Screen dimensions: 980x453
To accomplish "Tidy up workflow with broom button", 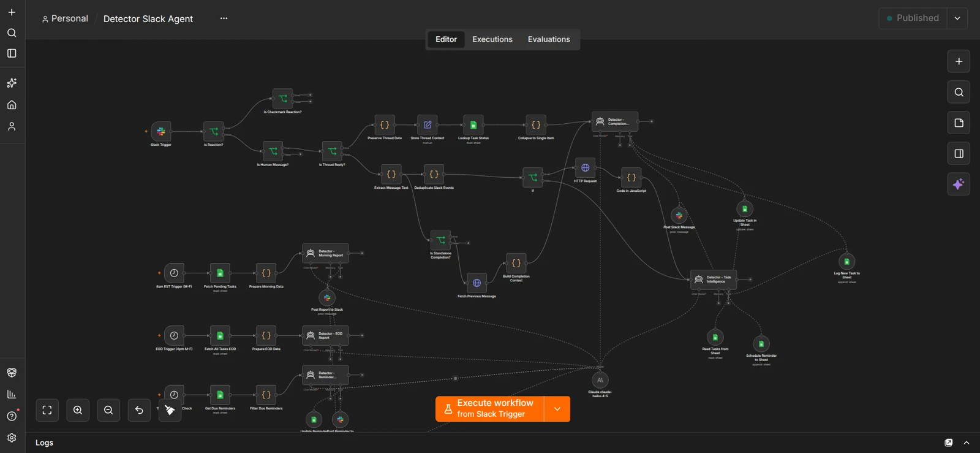I will pyautogui.click(x=170, y=410).
